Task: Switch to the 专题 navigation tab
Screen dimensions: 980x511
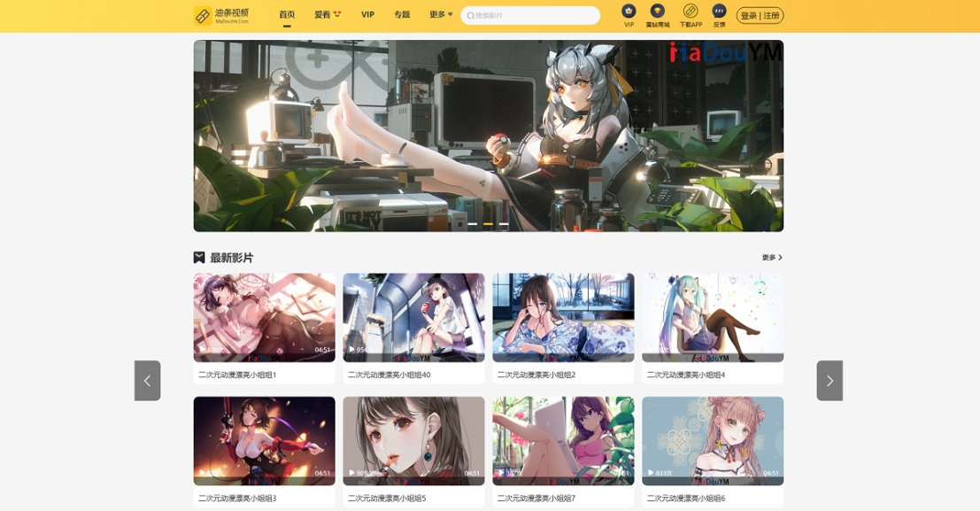Action: tap(402, 15)
